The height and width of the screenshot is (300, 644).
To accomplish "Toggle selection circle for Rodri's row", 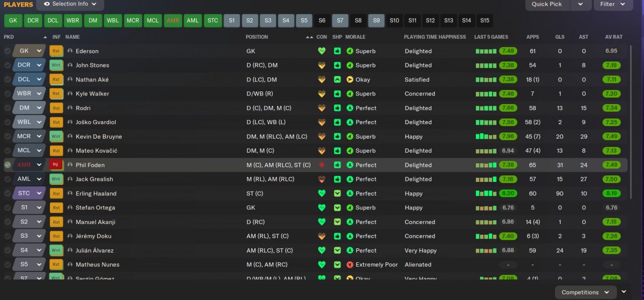I will coord(8,108).
